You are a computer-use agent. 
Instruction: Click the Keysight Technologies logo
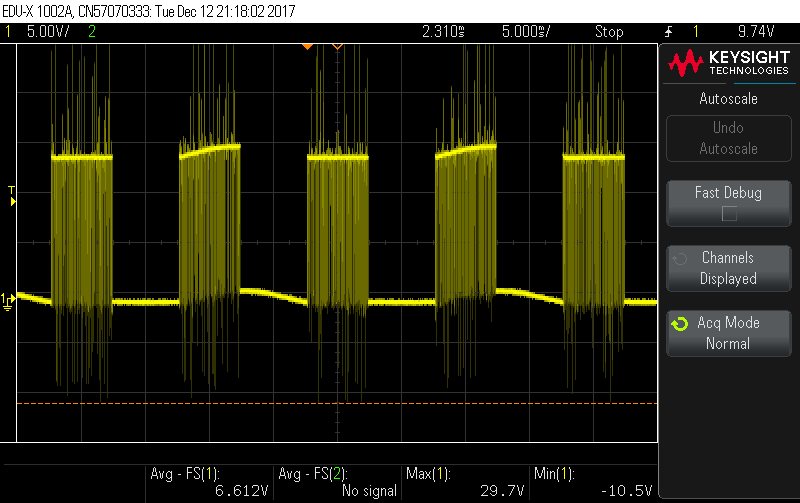tap(729, 63)
